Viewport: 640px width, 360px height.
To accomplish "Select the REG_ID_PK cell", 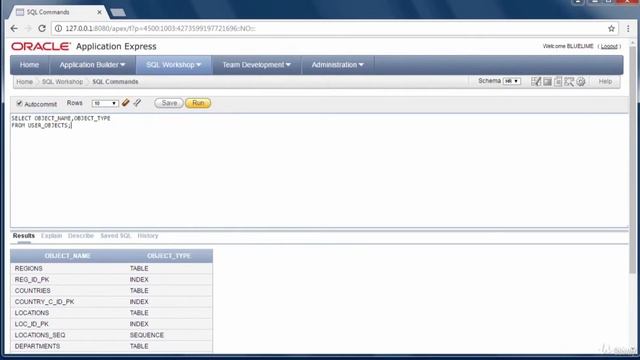I will click(32, 280).
